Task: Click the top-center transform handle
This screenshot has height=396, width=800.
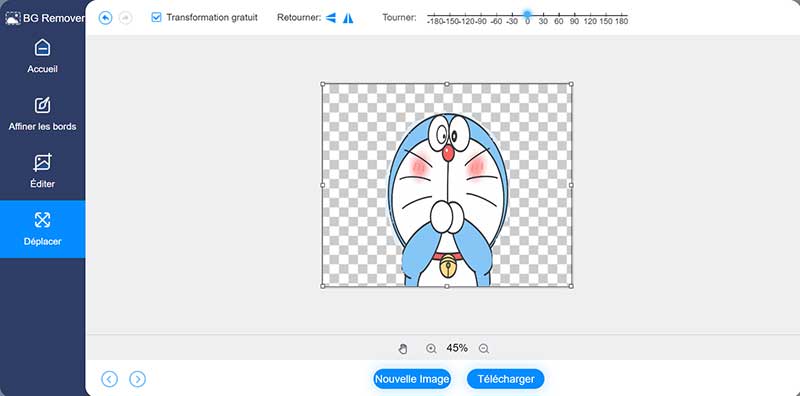Action: [x=447, y=84]
